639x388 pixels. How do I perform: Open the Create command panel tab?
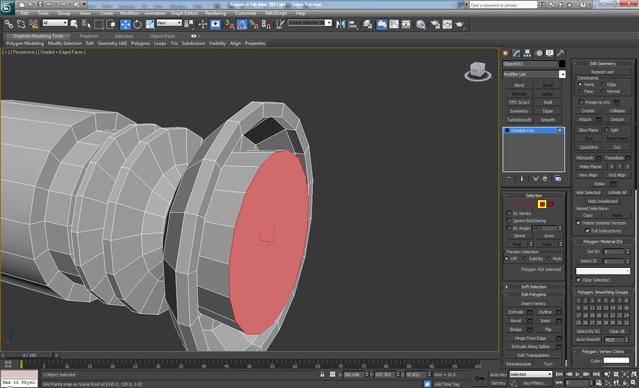[506, 53]
